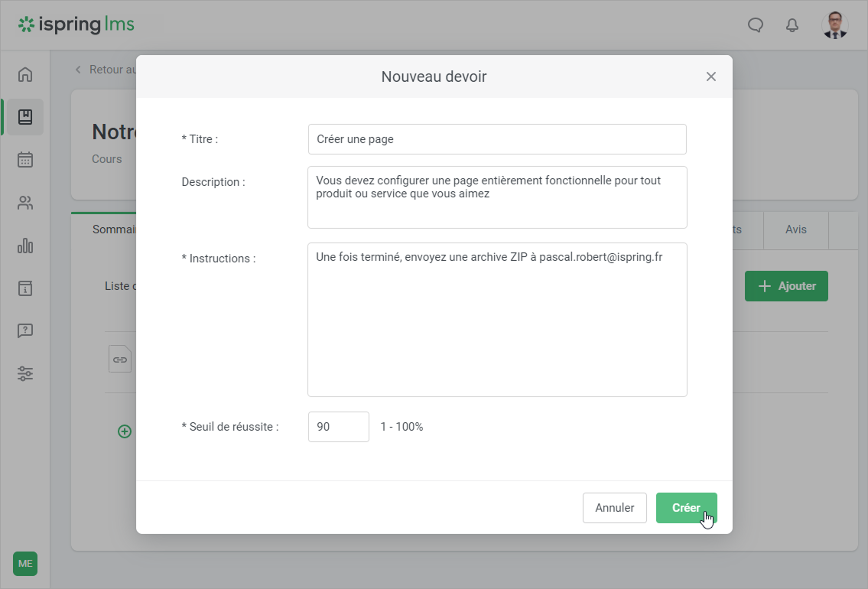This screenshot has width=868, height=589.
Task: Open the Home icon in sidebar
Action: point(25,74)
